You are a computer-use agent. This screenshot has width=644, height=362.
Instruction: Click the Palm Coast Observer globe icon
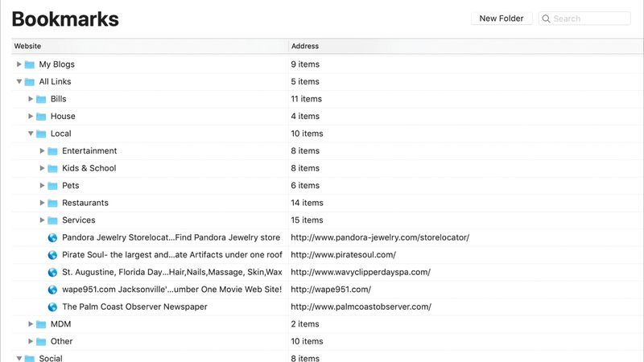pyautogui.click(x=52, y=306)
